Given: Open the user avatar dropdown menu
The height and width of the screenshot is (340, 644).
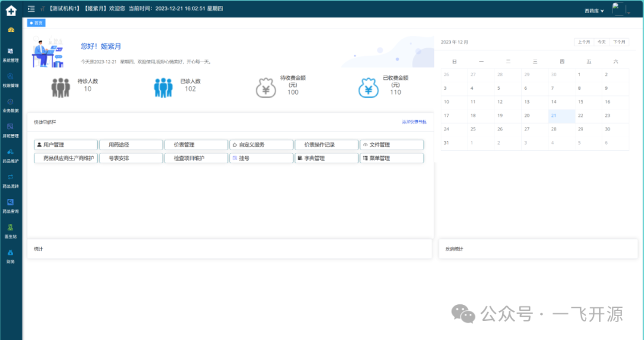Looking at the screenshot, I should [620, 10].
